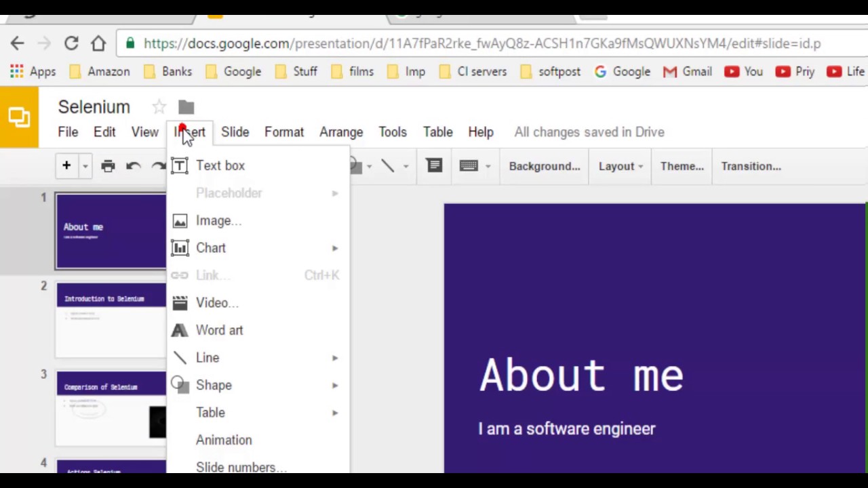Insert comment from toolbar
The height and width of the screenshot is (488, 868).
[434, 166]
